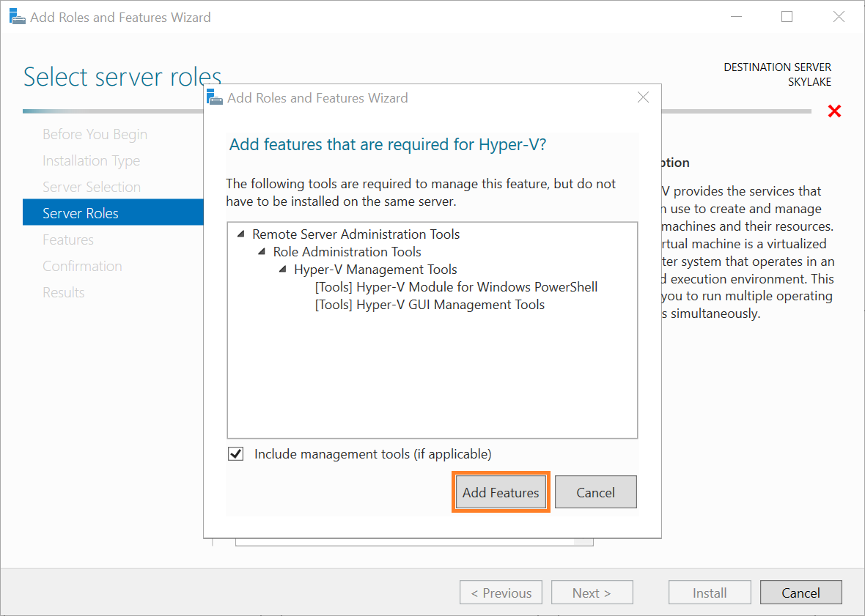
Task: Close the main wizard window
Action: [839, 17]
